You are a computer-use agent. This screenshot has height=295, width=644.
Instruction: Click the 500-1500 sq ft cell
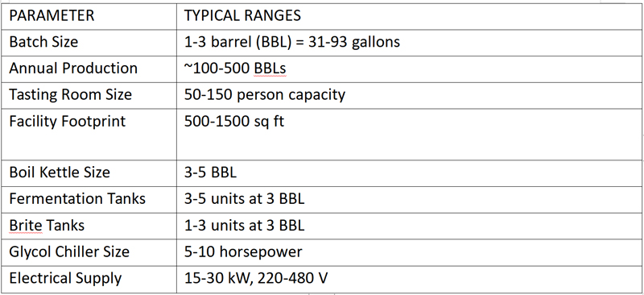410,134
